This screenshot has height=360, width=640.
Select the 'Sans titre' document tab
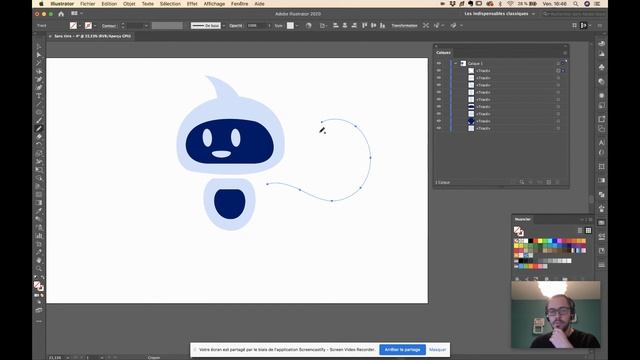[x=92, y=36]
